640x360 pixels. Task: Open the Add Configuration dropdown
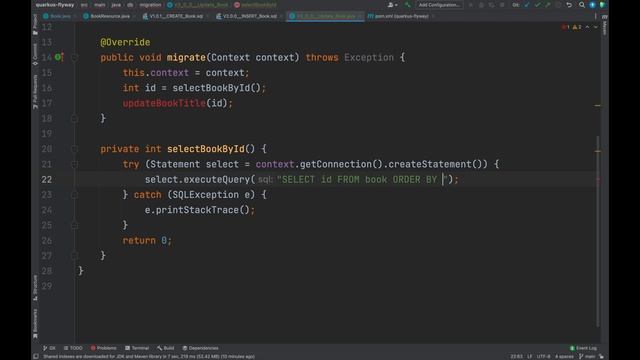439,5
